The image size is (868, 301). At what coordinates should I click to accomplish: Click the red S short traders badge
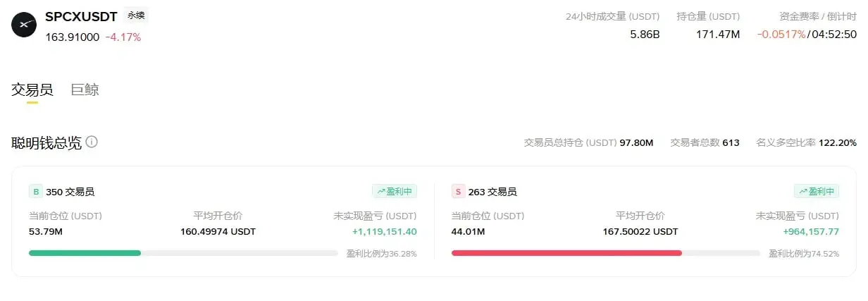458,191
